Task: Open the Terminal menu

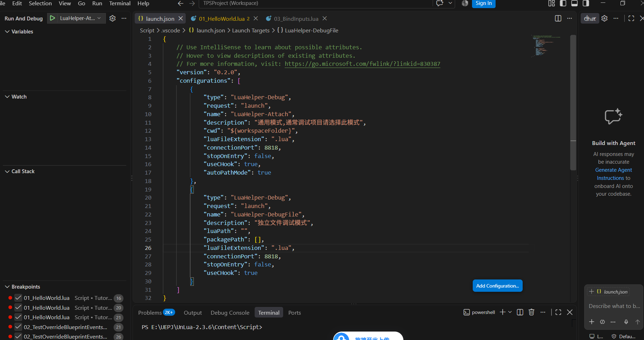Action: (120, 4)
